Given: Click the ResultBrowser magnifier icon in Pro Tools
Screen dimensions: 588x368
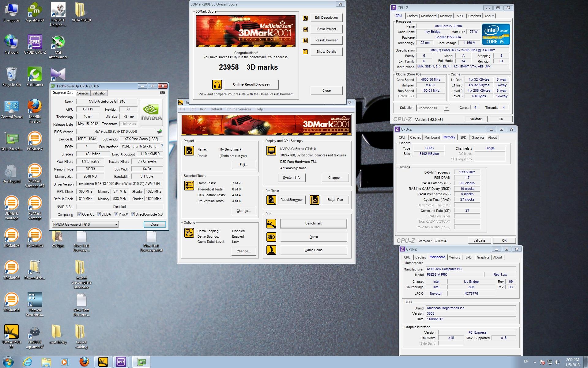Looking at the screenshot, I should click(x=271, y=200).
